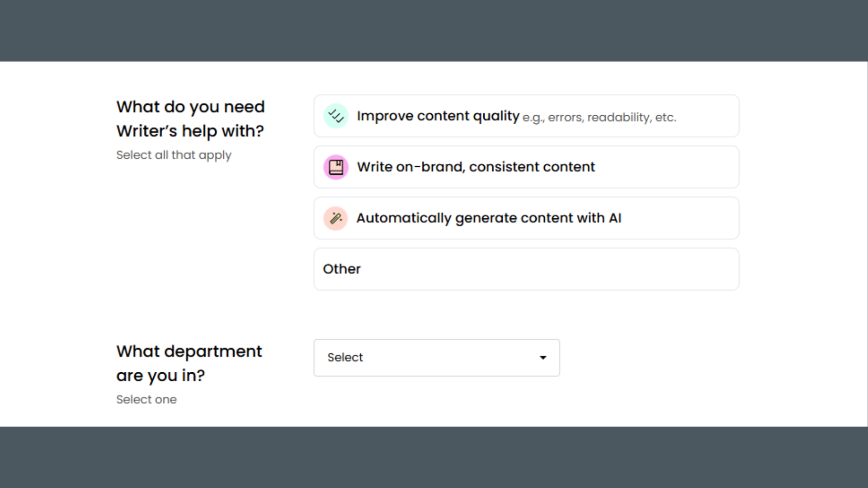Image resolution: width=868 pixels, height=488 pixels.
Task: Click the 'Other' label text
Action: [342, 269]
